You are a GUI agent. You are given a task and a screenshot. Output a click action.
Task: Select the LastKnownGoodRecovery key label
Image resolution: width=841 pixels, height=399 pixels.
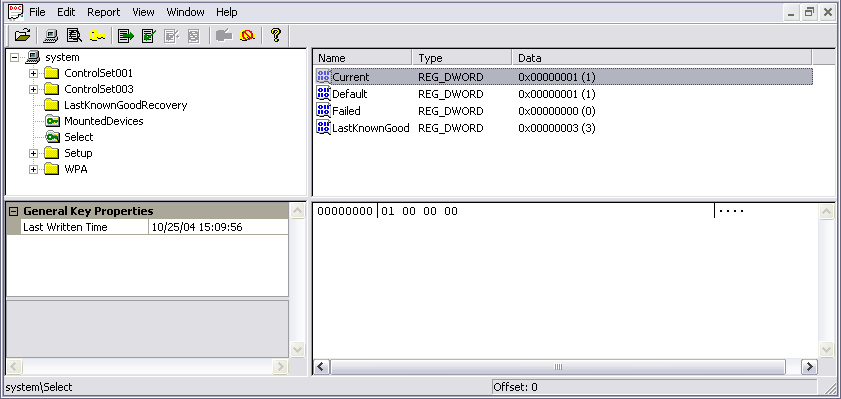126,105
